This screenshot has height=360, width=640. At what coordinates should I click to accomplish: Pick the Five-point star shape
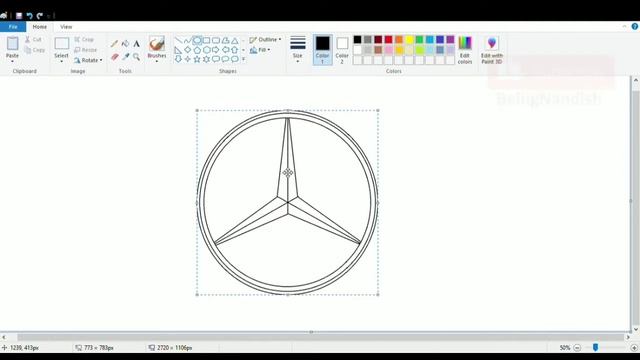(197, 59)
